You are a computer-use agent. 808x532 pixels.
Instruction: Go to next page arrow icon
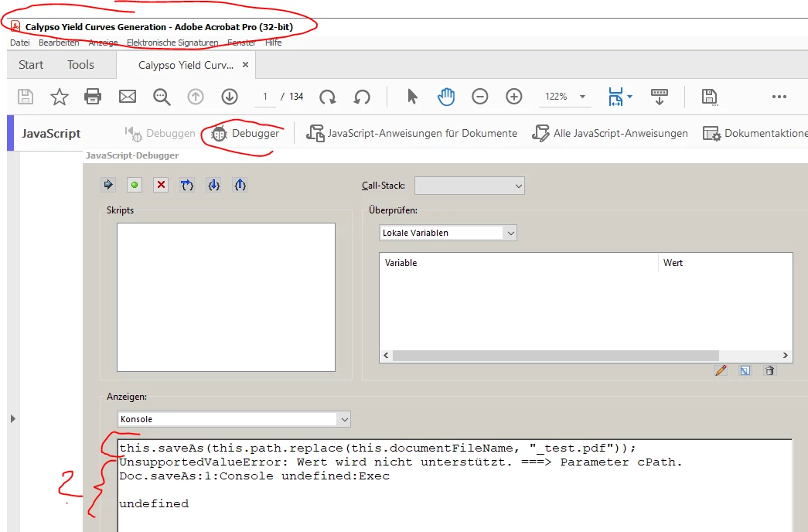click(x=230, y=97)
